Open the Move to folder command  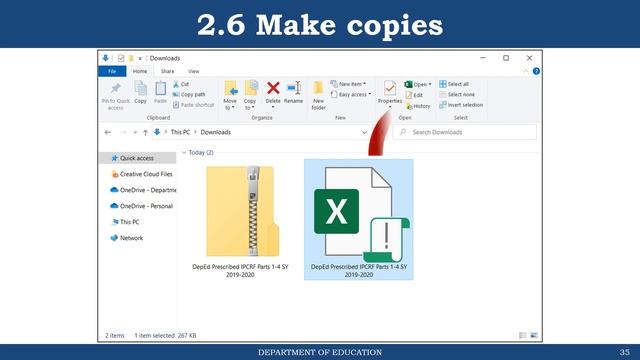click(231, 96)
